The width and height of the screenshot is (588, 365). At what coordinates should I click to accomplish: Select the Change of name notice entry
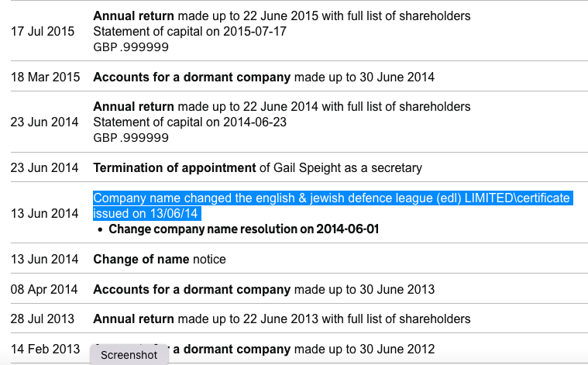[x=160, y=259]
